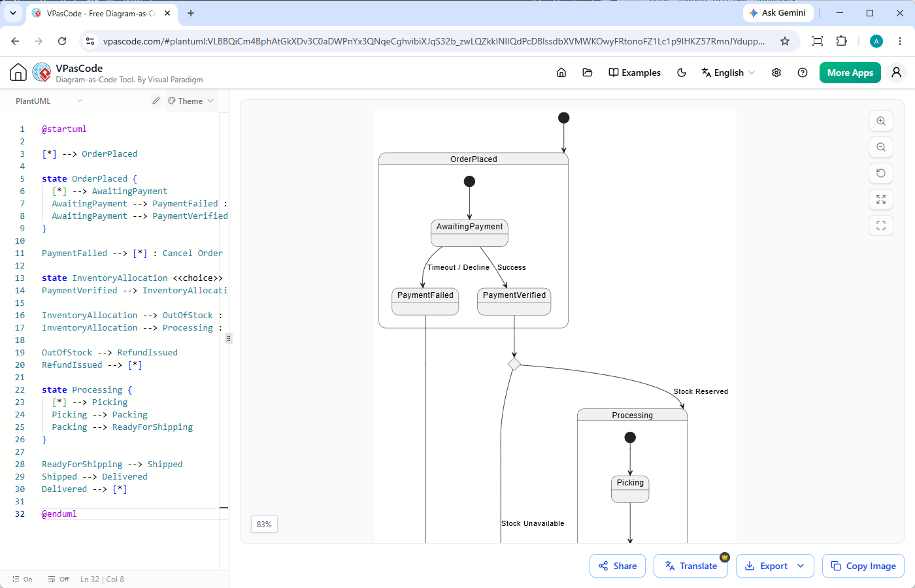Expand the Export dropdown arrow
915x588 pixels.
pyautogui.click(x=801, y=566)
